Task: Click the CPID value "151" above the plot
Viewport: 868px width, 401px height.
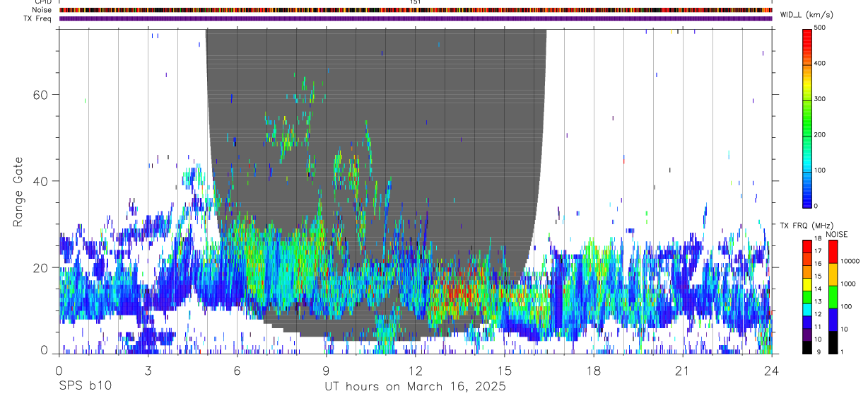Action: [416, 3]
